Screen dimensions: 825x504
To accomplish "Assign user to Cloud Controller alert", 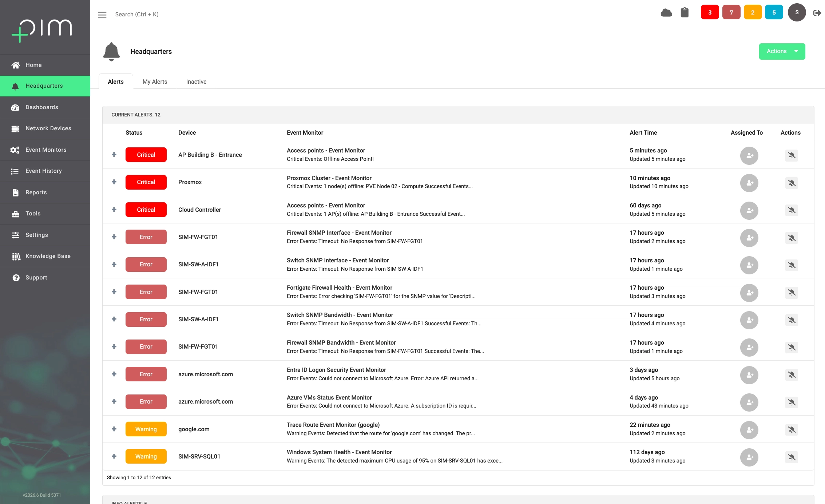I will (x=749, y=211).
